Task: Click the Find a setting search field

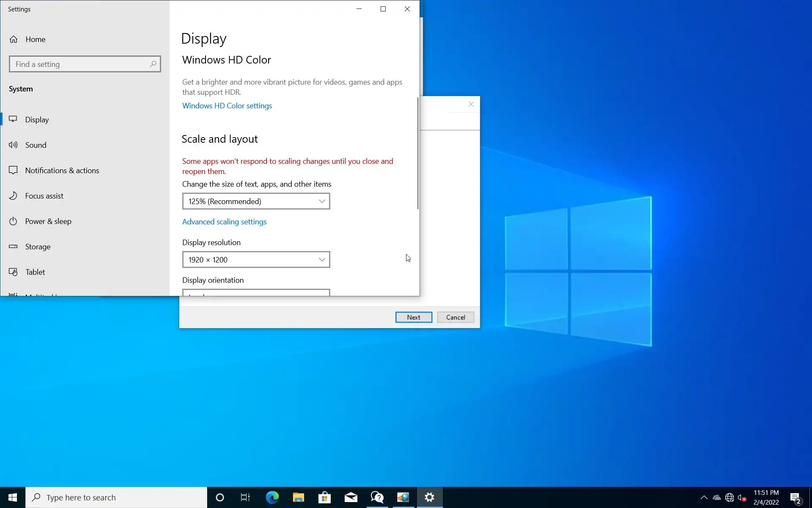Action: pos(80,64)
